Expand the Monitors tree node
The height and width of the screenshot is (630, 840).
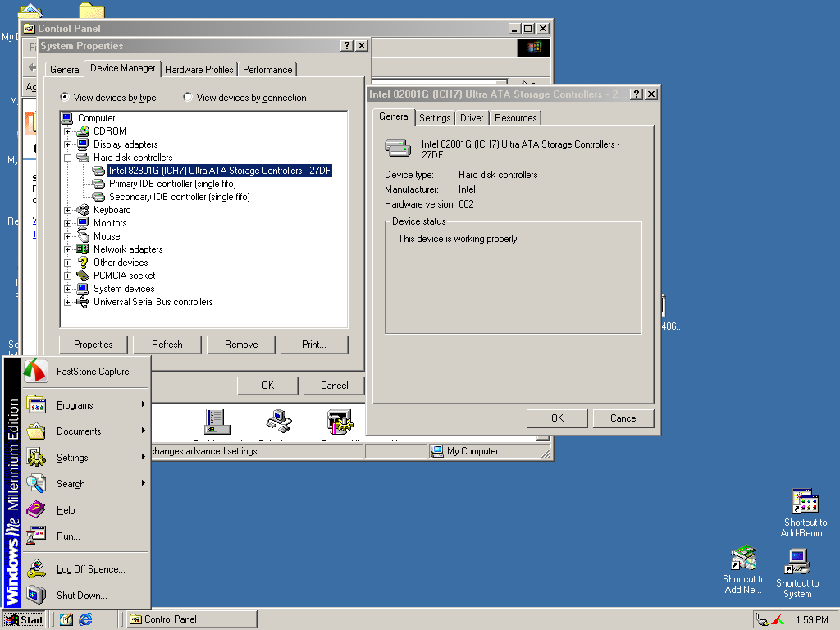[x=67, y=223]
